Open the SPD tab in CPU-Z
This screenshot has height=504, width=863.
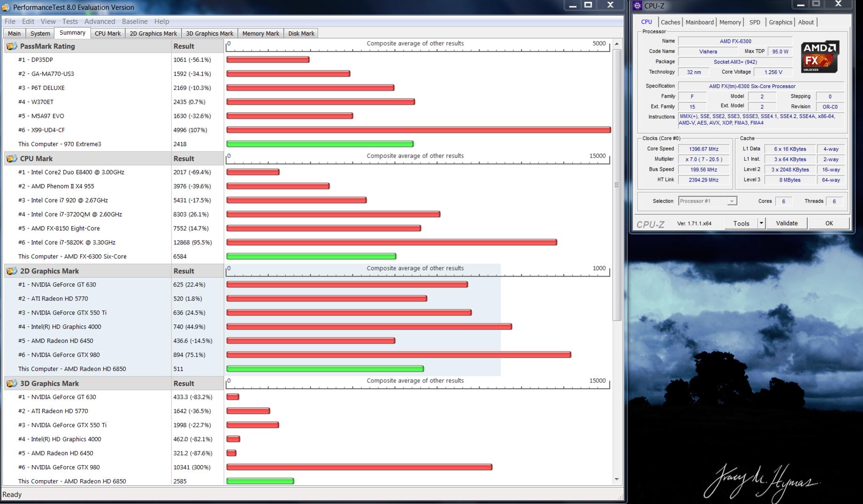pos(755,22)
